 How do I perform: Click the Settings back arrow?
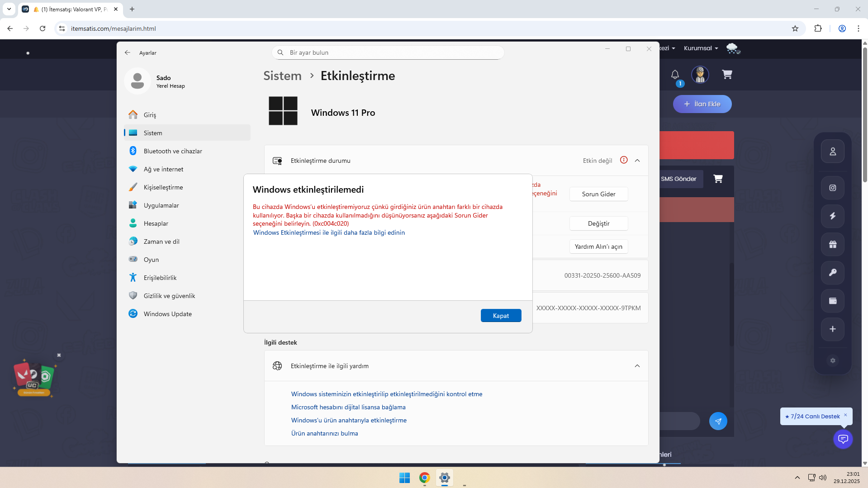[x=128, y=52]
